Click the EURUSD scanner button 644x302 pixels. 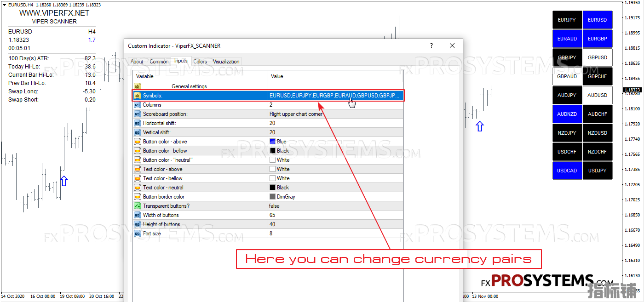598,20
